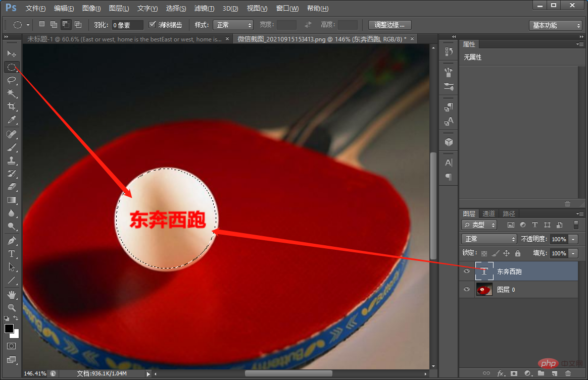This screenshot has width=588, height=380.
Task: Select the Elliptical Marquee tool
Action: point(12,68)
